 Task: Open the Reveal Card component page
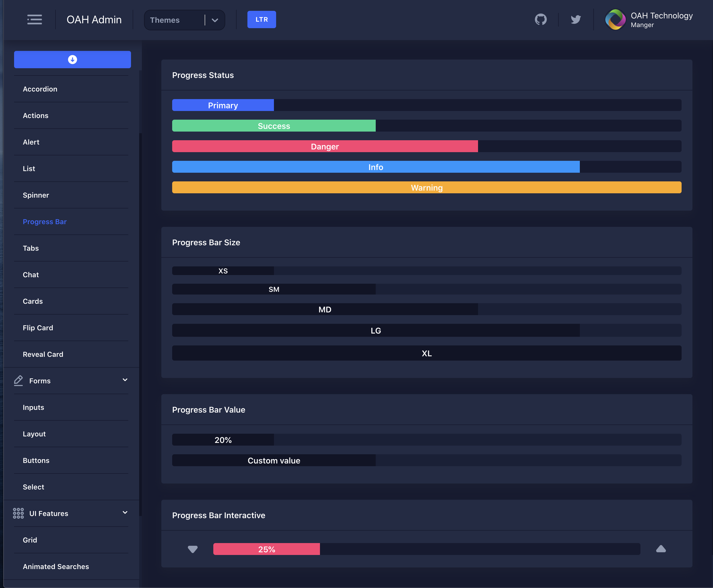click(43, 354)
